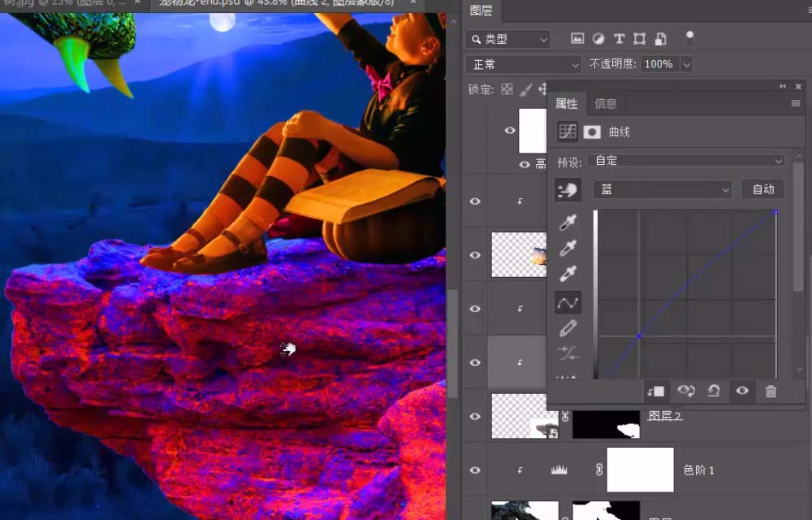This screenshot has height=520, width=812.
Task: Toggle adjustment visibility in Properties bottom bar
Action: 742,391
